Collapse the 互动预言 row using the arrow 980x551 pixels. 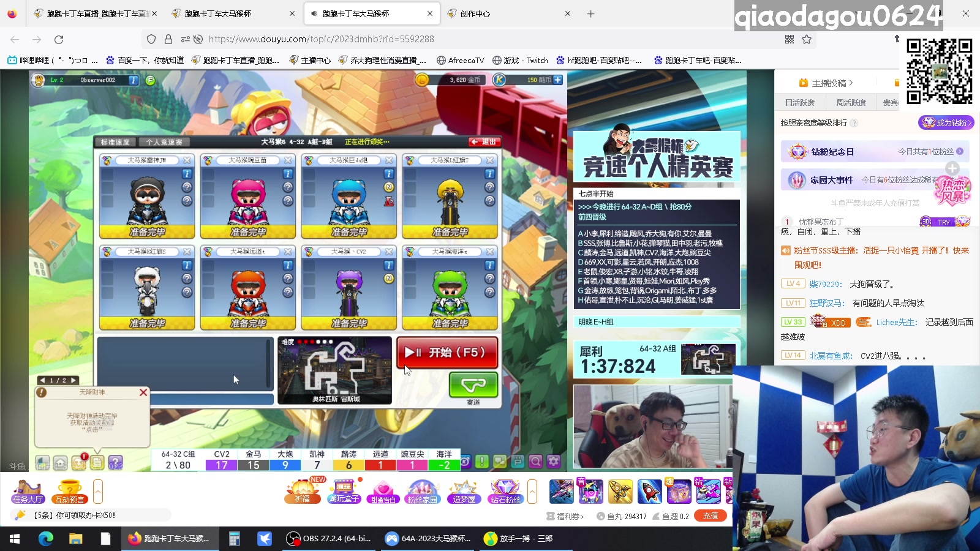(x=98, y=492)
